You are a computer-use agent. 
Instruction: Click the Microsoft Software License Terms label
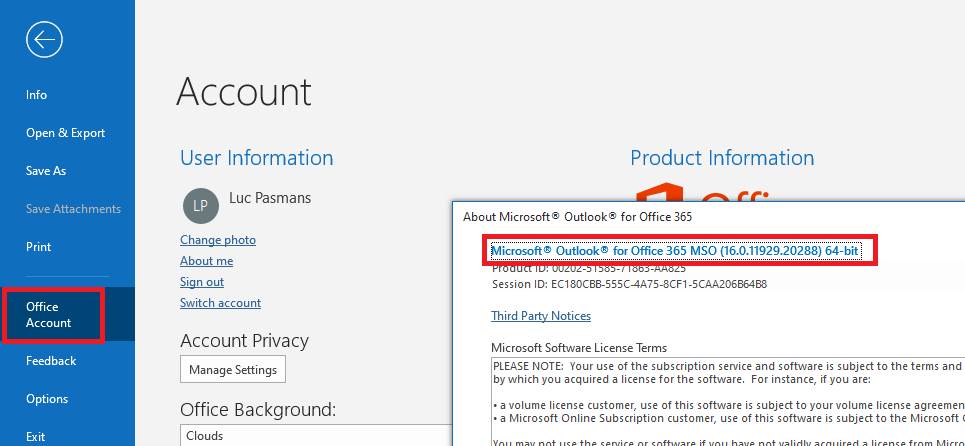point(579,348)
